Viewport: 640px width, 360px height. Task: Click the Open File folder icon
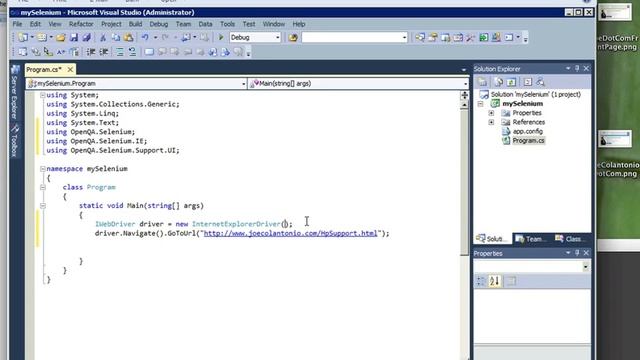point(61,38)
